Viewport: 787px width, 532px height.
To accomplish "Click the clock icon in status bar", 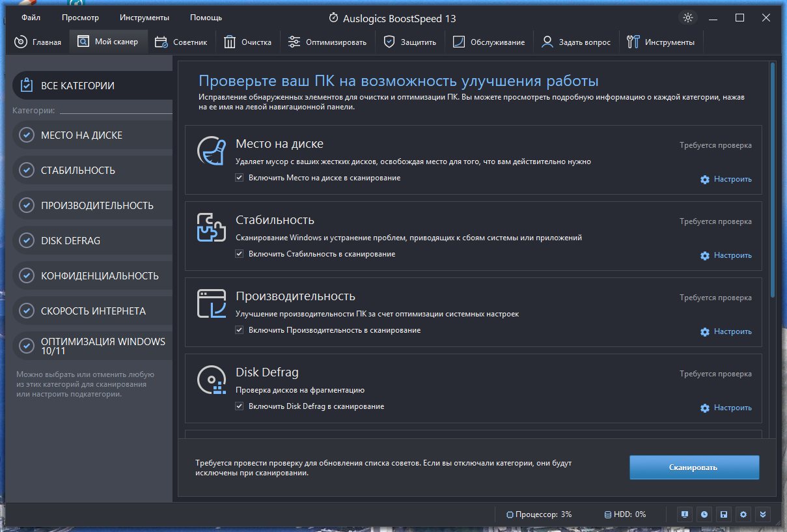I will point(704,514).
